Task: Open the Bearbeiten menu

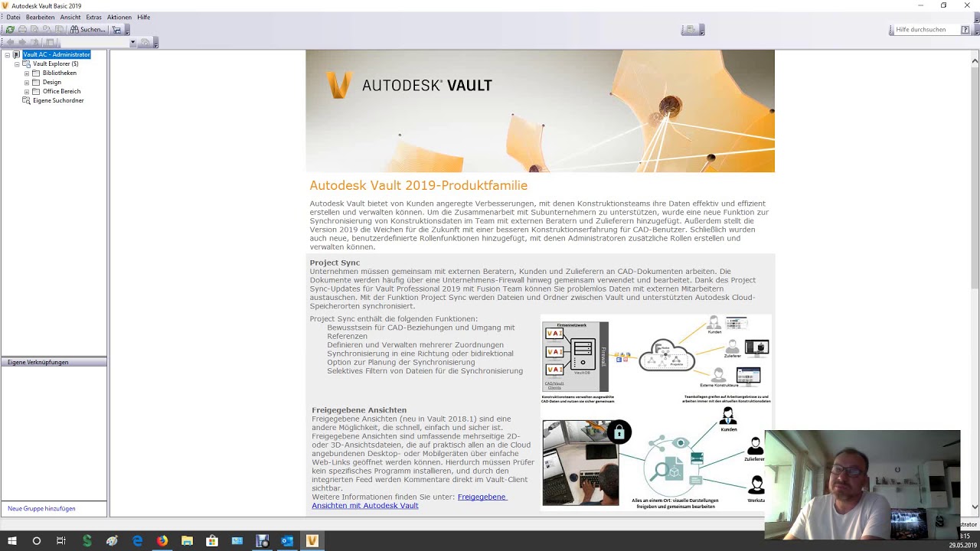Action: [40, 17]
